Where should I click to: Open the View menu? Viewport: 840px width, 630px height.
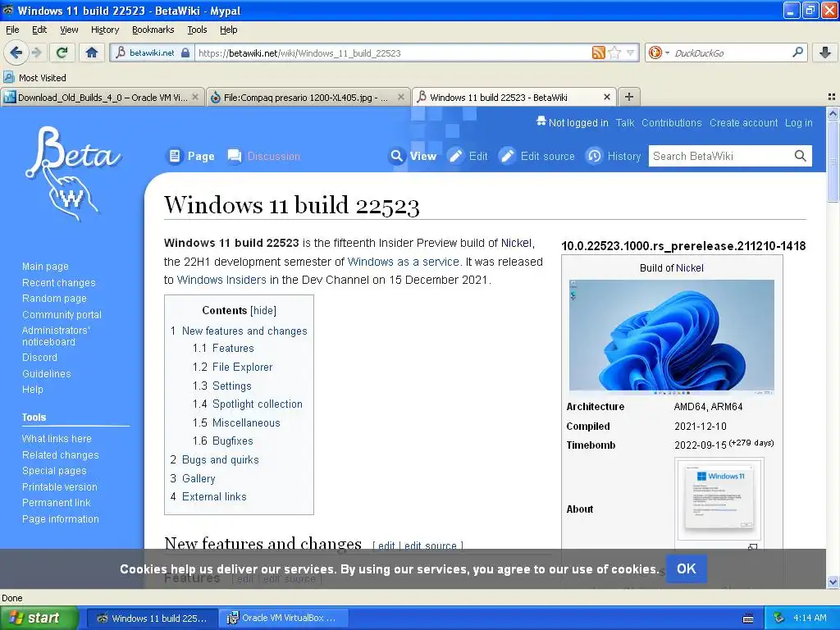pos(69,30)
